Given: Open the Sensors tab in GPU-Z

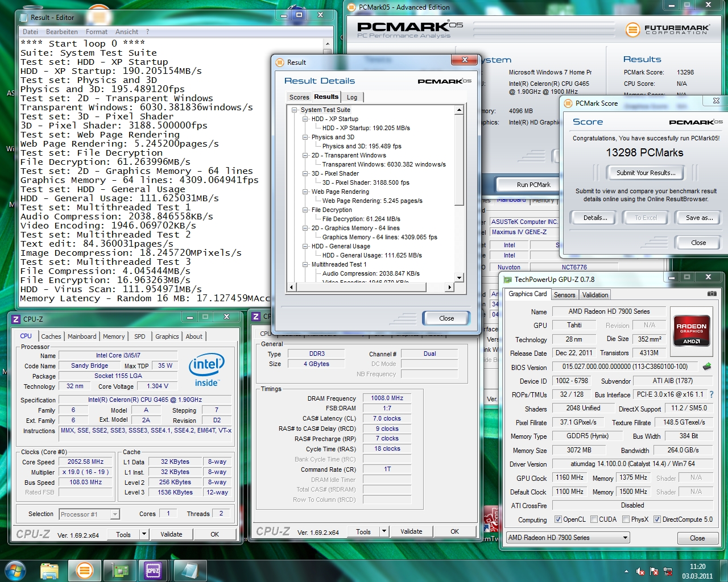Looking at the screenshot, I should [564, 295].
